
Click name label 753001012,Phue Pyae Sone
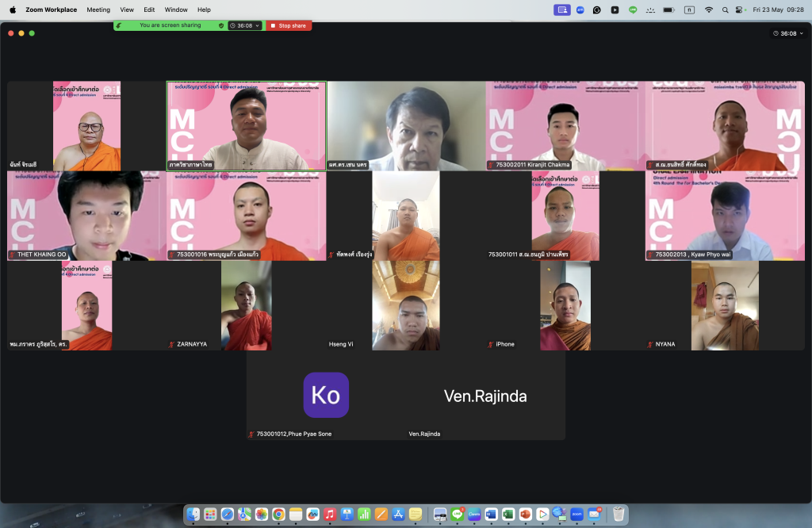pyautogui.click(x=294, y=434)
